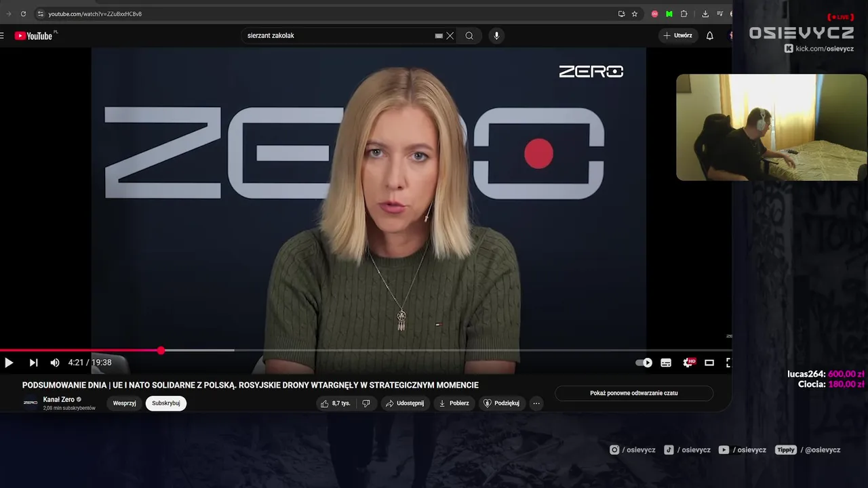Open the green M browser extension

coord(669,14)
